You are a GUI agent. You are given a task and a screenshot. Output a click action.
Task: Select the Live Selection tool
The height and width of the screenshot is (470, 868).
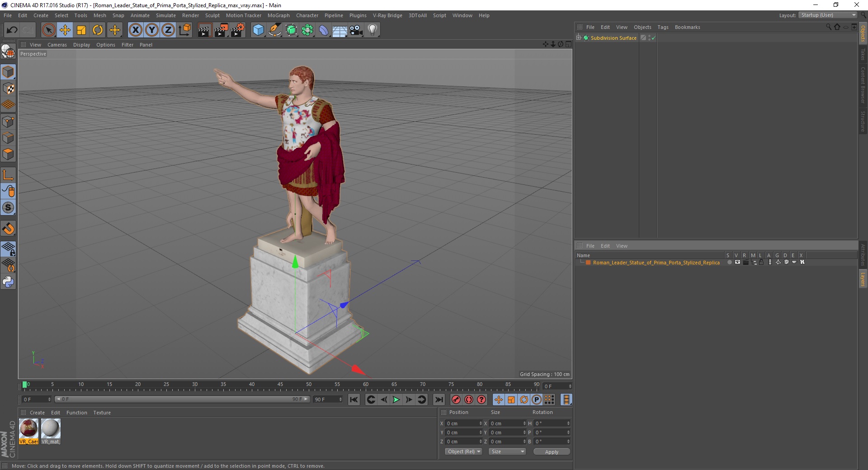coord(48,30)
